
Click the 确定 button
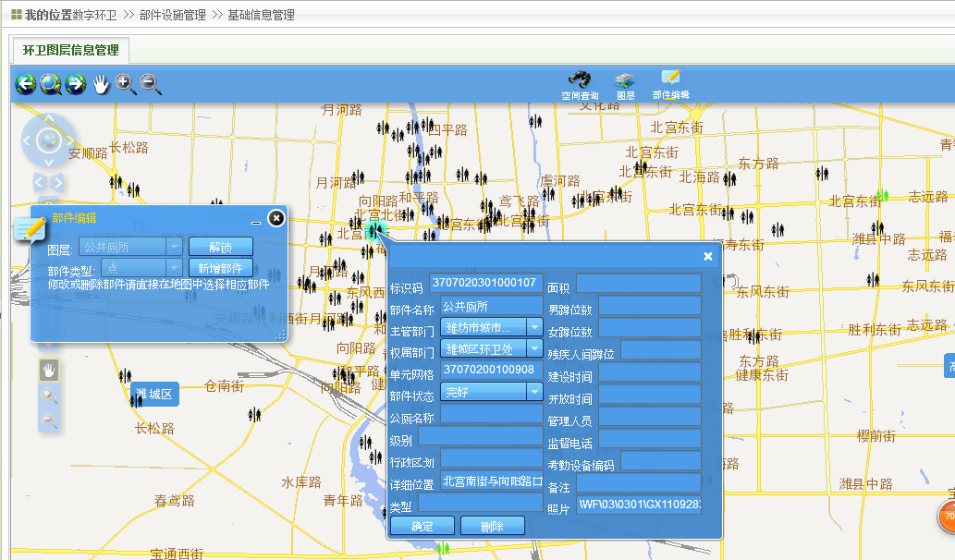(422, 526)
